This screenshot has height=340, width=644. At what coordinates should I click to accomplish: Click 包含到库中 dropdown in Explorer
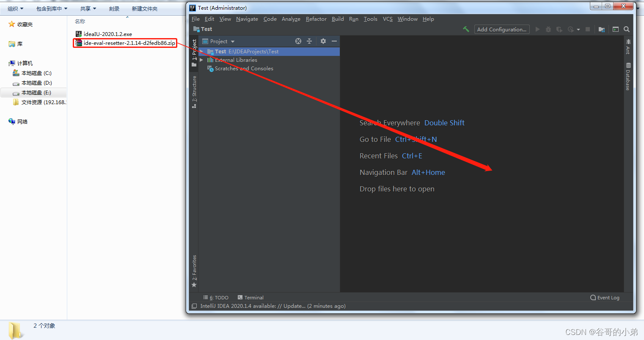coord(52,8)
